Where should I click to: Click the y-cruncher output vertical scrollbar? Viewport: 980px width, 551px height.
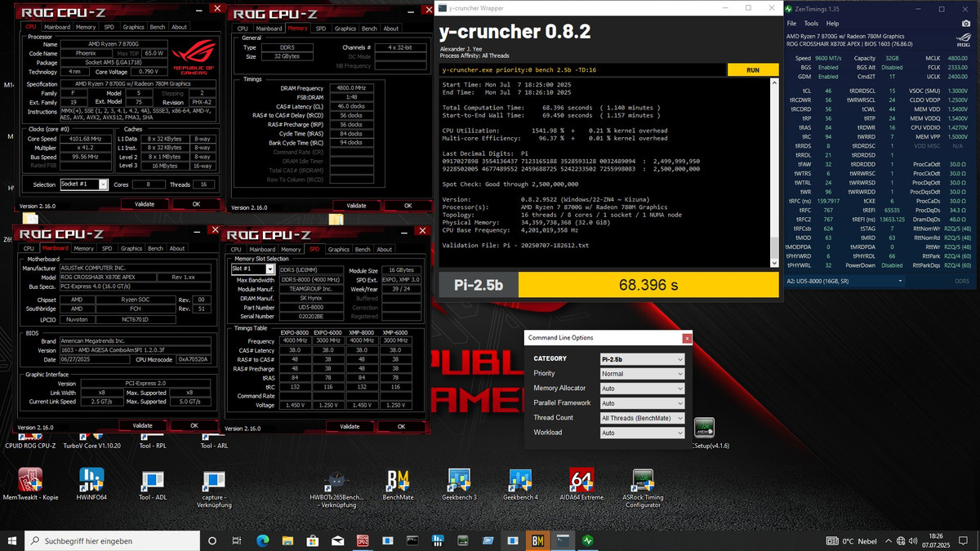tap(774, 171)
